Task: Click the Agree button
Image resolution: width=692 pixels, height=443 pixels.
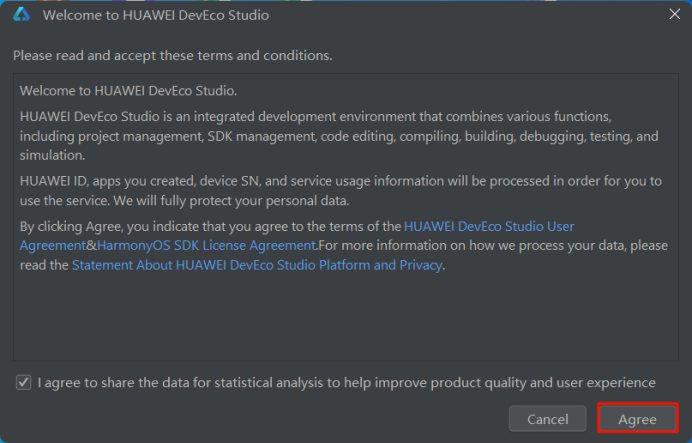Action: pos(637,418)
